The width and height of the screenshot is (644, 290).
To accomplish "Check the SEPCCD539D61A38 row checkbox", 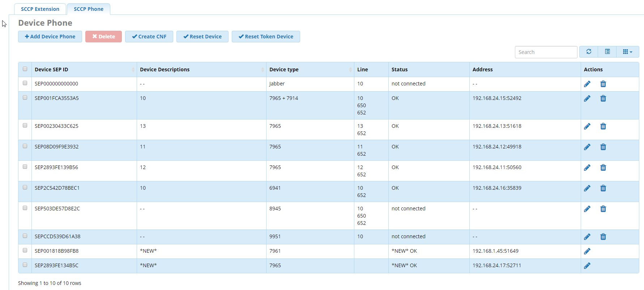I will [25, 236].
